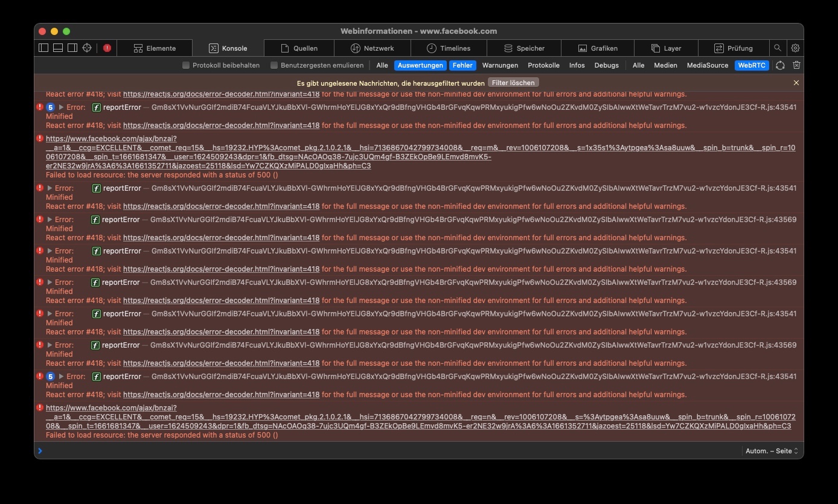Open the first facebook.com/ajax/bnzai URL link
The image size is (838, 504).
point(111,139)
